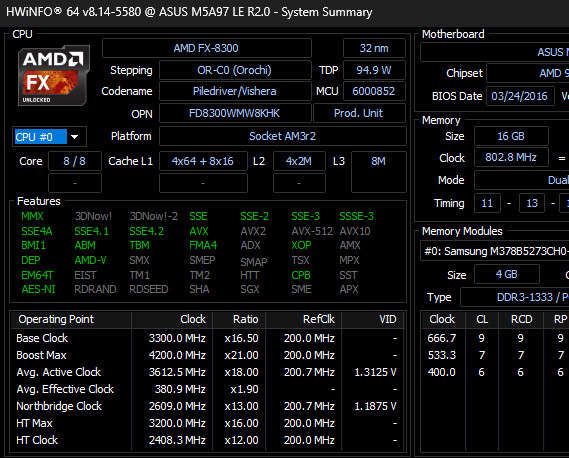Select the Socket AM3r2 platform field

(283, 136)
